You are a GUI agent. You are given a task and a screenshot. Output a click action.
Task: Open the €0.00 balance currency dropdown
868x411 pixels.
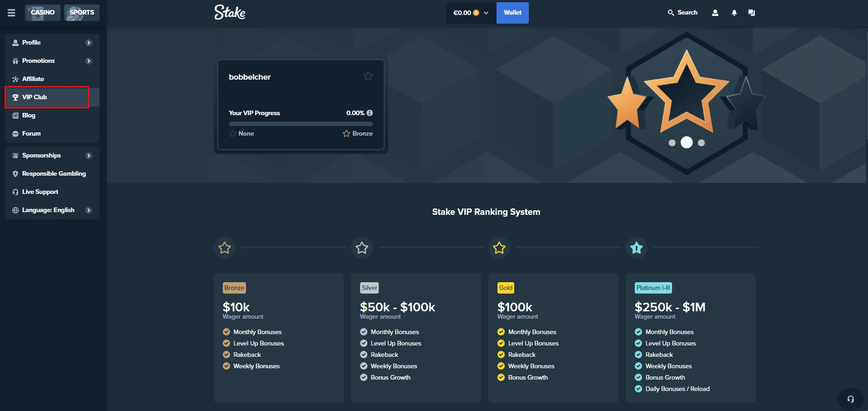coord(471,13)
